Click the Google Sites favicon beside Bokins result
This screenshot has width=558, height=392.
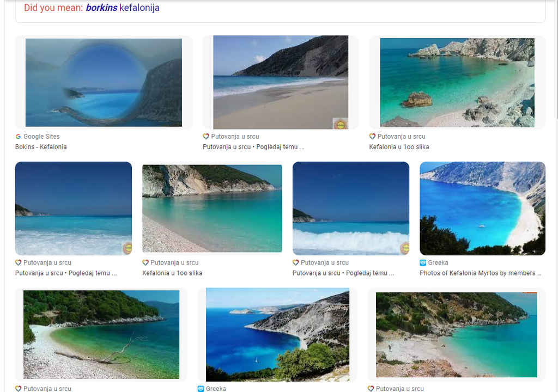coord(18,137)
